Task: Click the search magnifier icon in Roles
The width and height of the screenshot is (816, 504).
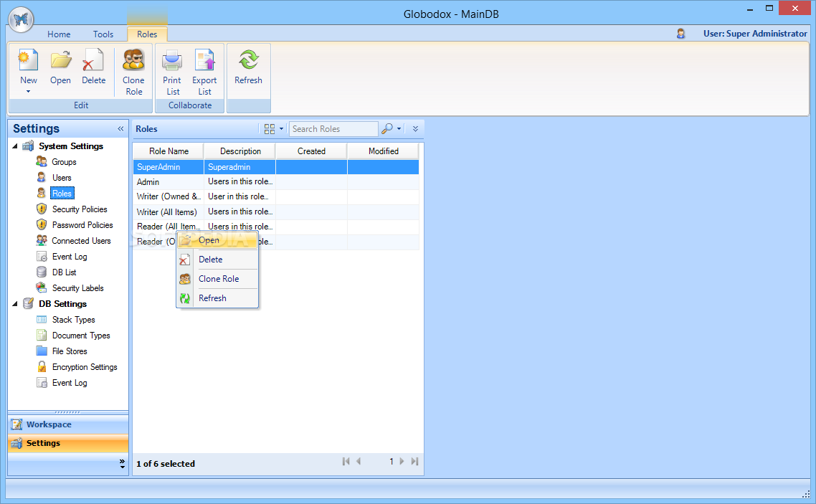Action: (386, 128)
